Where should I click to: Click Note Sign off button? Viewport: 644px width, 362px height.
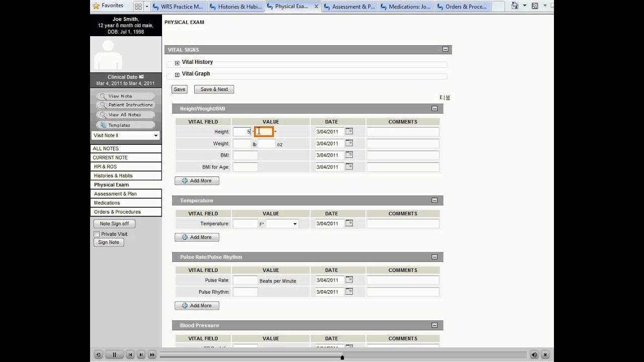click(114, 224)
